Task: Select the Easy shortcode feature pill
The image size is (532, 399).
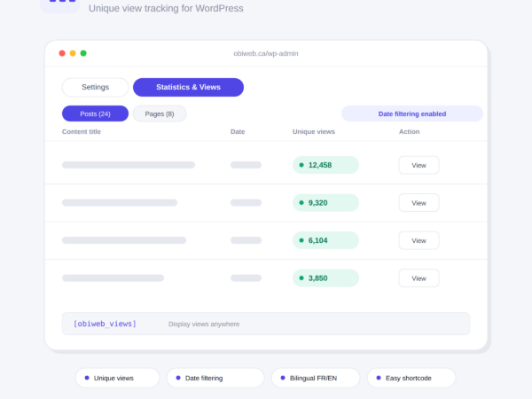Action: (411, 378)
